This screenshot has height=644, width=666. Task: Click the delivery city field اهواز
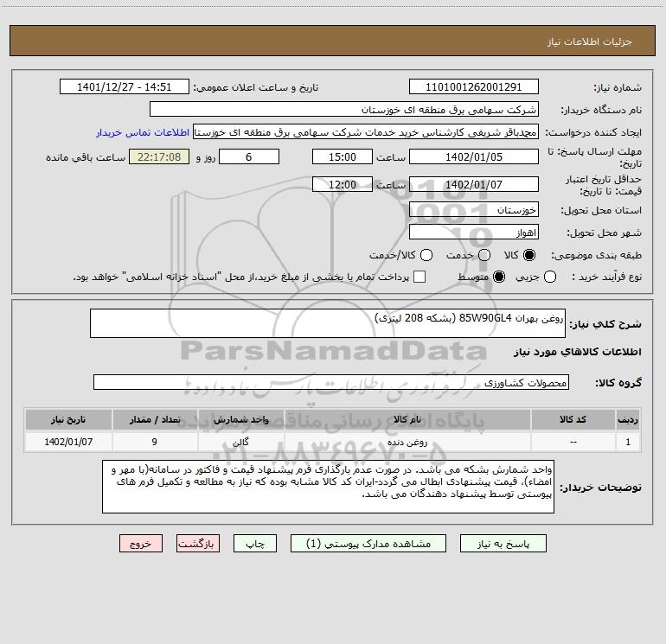[x=474, y=233]
